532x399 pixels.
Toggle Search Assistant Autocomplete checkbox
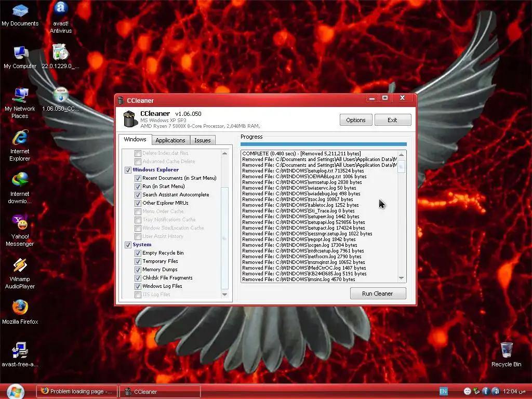[138, 195]
